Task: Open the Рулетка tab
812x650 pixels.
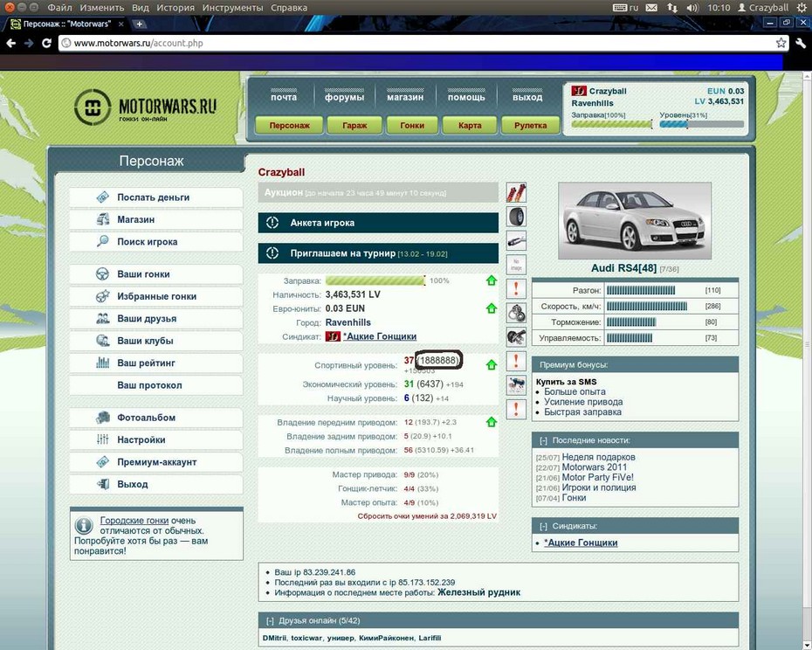Action: [530, 126]
